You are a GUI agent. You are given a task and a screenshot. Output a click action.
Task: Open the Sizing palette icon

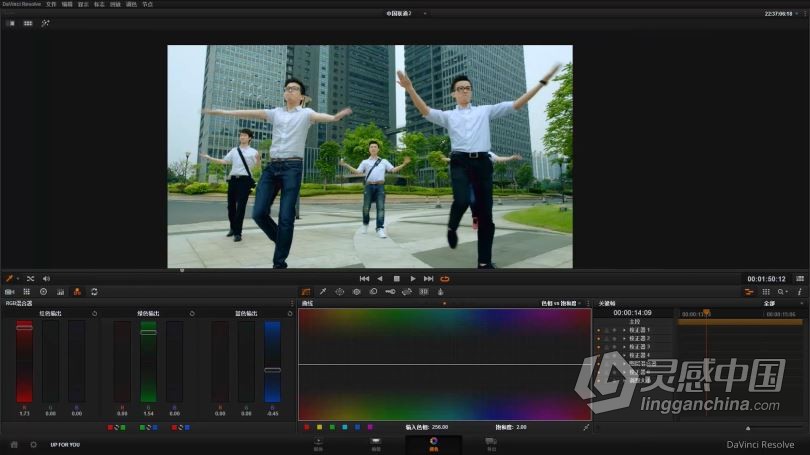point(407,292)
